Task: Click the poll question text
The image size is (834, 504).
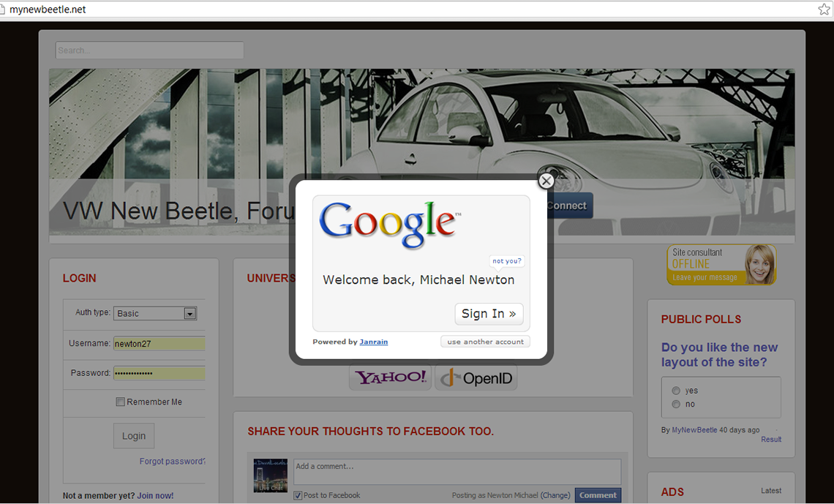Action: click(x=719, y=355)
